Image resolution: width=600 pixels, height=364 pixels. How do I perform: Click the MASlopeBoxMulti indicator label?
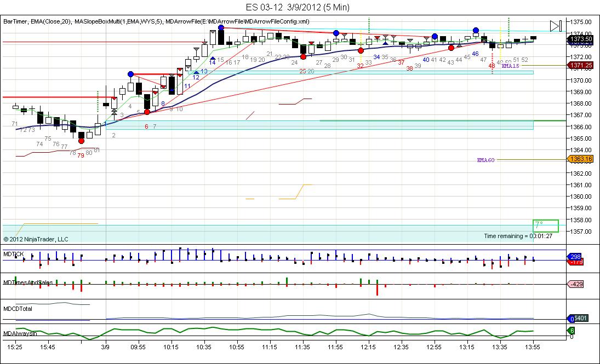pyautogui.click(x=118, y=22)
